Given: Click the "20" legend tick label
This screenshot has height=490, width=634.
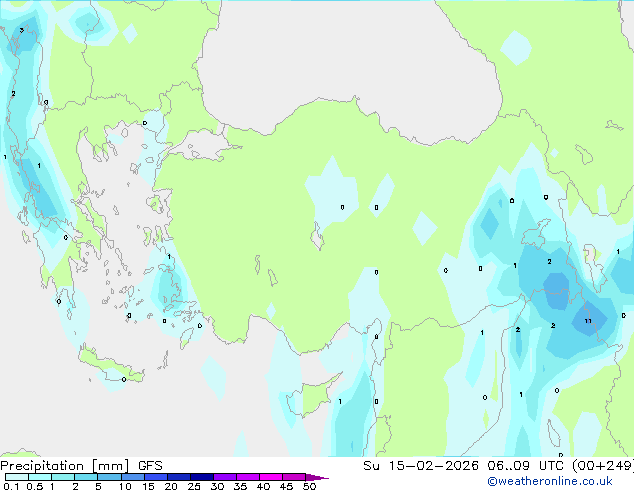Looking at the screenshot, I should click(171, 486).
